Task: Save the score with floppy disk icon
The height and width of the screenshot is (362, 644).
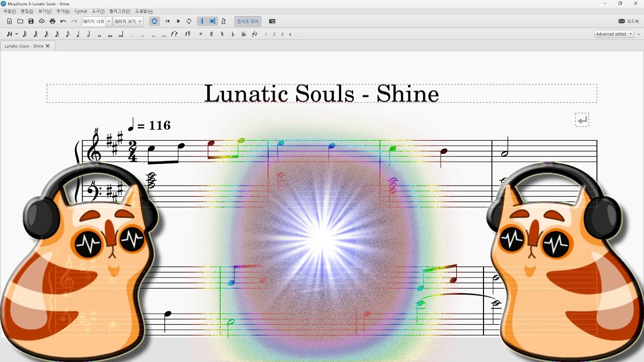Action: point(31,21)
